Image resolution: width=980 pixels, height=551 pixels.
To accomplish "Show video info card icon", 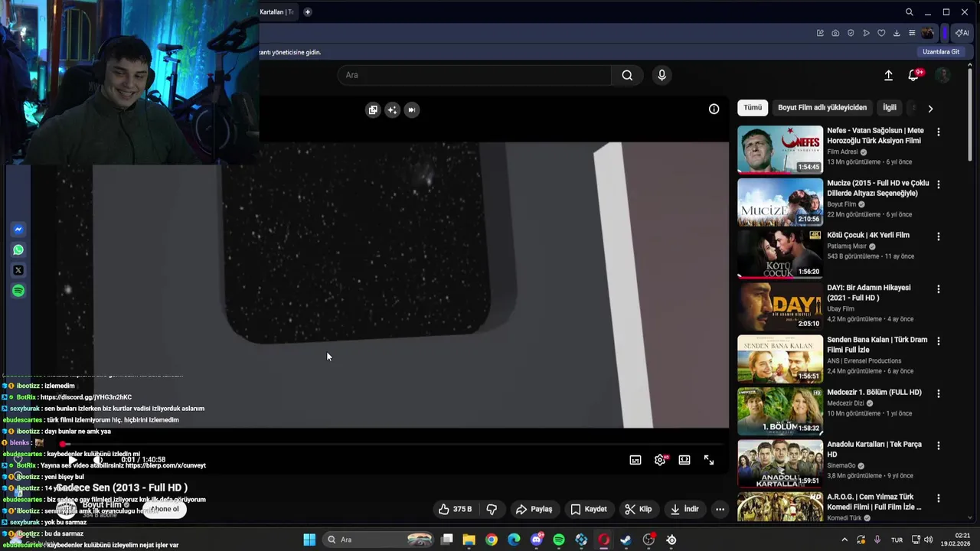I will pyautogui.click(x=714, y=109).
